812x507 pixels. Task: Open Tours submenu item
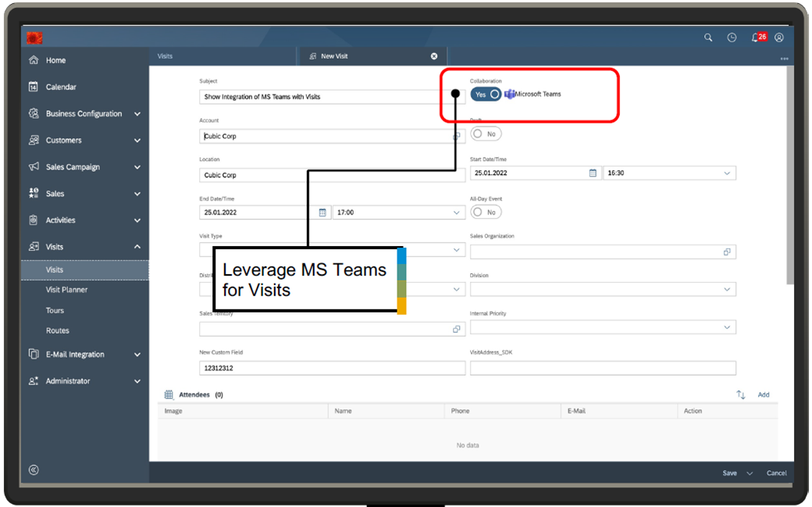(55, 310)
